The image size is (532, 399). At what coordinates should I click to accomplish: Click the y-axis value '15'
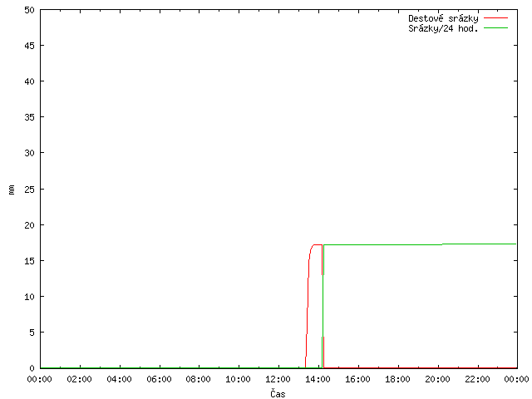click(x=30, y=261)
